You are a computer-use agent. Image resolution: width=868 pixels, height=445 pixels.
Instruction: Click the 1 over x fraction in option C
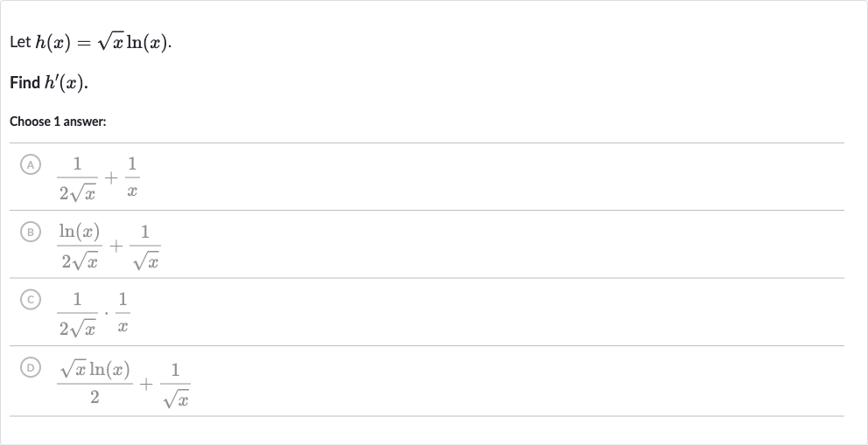pyautogui.click(x=122, y=313)
